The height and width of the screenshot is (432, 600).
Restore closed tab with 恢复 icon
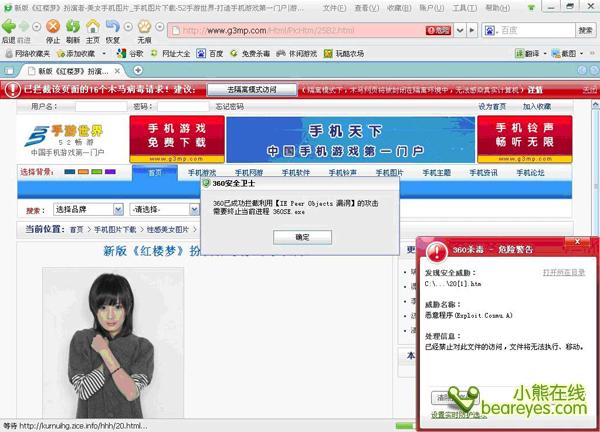112,26
